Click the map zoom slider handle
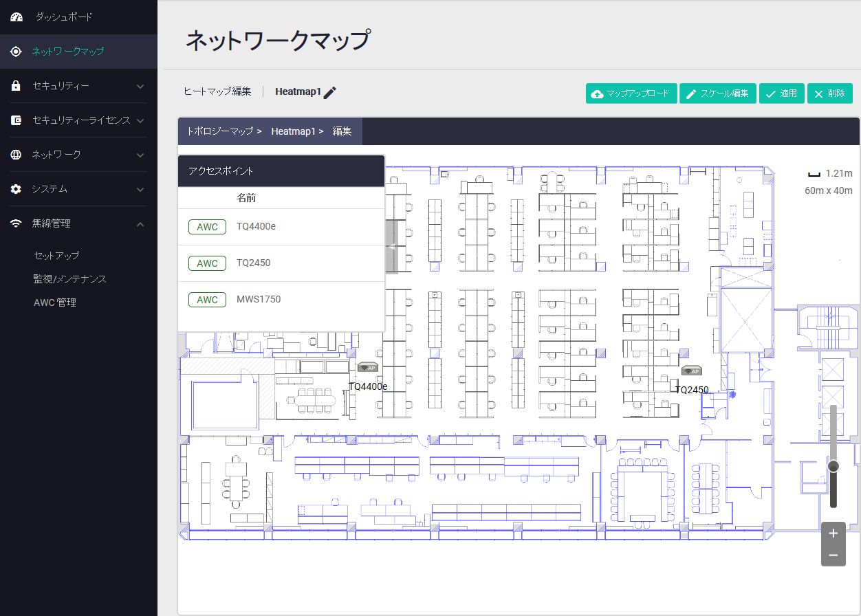 pyautogui.click(x=833, y=466)
